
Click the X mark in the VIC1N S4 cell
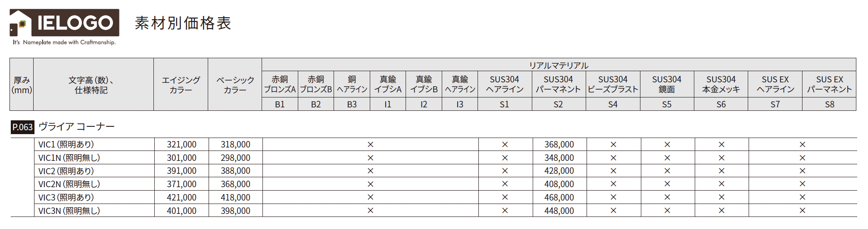(613, 158)
